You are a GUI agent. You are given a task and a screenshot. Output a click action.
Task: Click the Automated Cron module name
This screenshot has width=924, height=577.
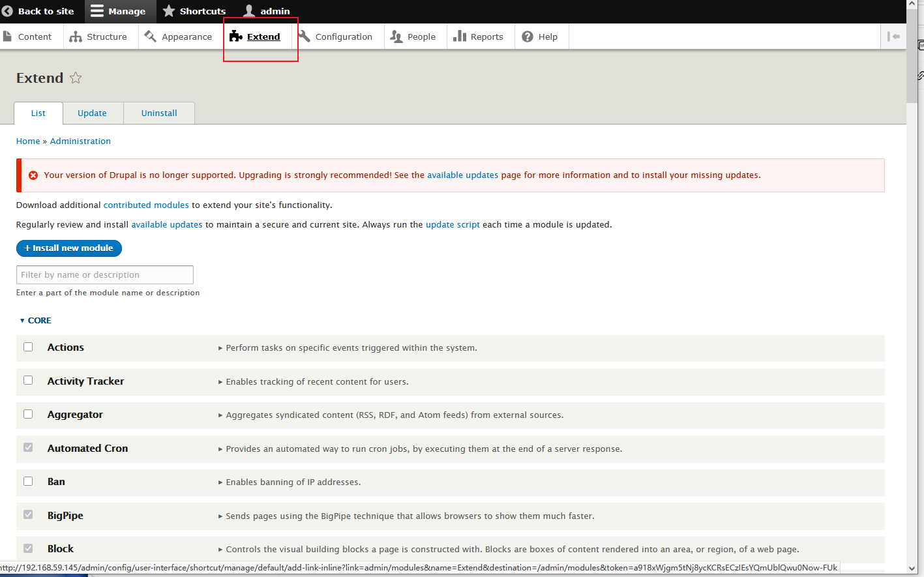point(87,449)
